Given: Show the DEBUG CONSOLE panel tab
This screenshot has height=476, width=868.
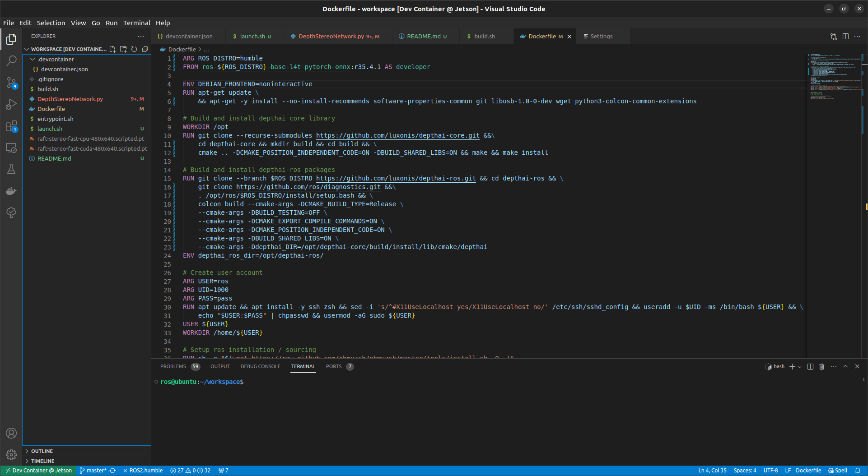Looking at the screenshot, I should (261, 367).
